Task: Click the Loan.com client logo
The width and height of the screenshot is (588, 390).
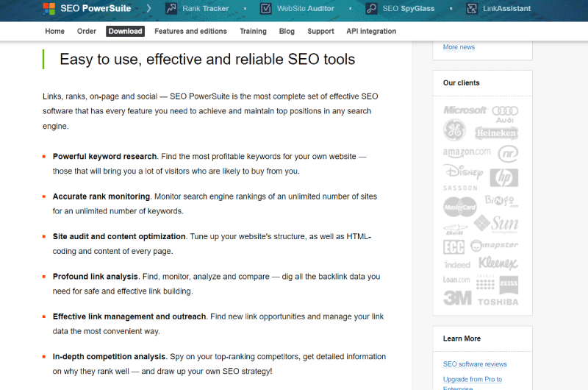Action: pyautogui.click(x=456, y=280)
